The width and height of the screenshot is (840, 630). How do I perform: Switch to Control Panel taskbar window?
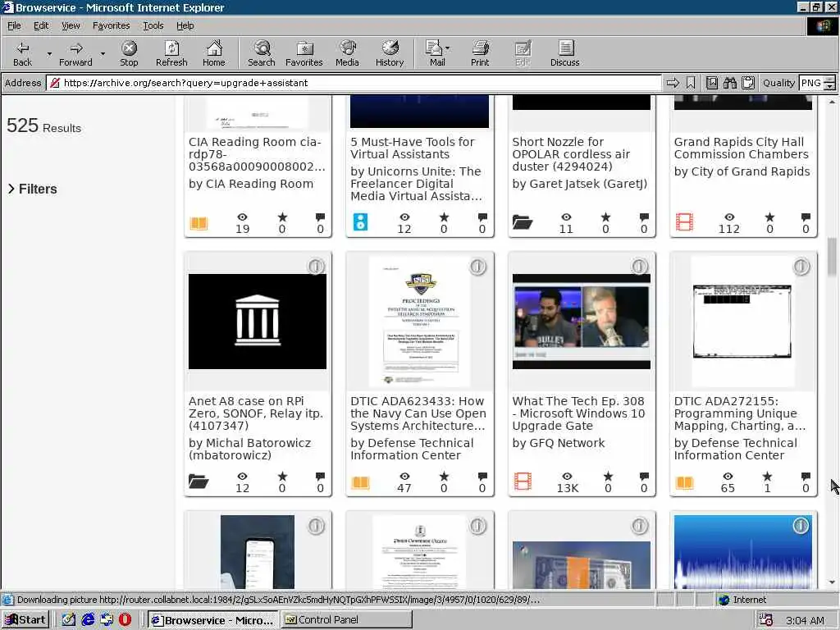pyautogui.click(x=345, y=620)
